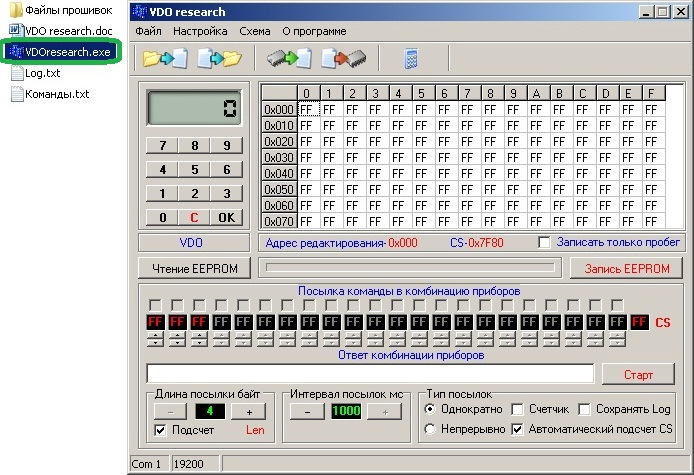The height and width of the screenshot is (475, 694).
Task: Open the О программе menu
Action: tap(314, 31)
